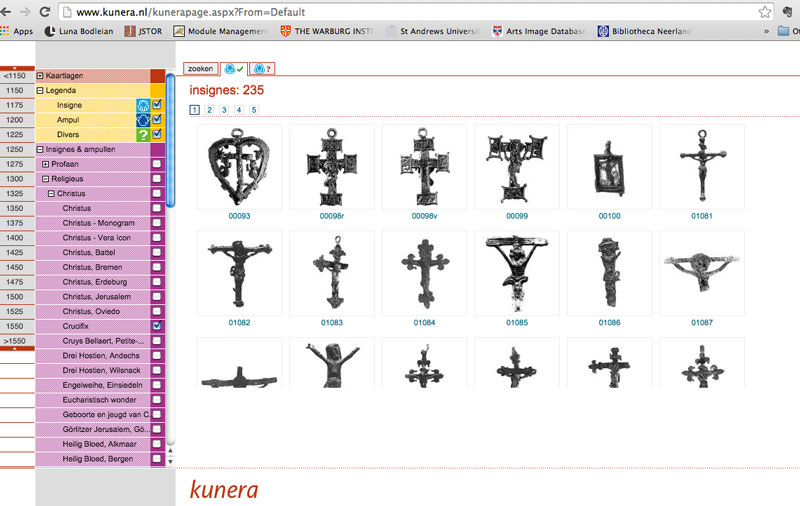800x506 pixels.
Task: Collapse the Religieus category
Action: coord(45,179)
